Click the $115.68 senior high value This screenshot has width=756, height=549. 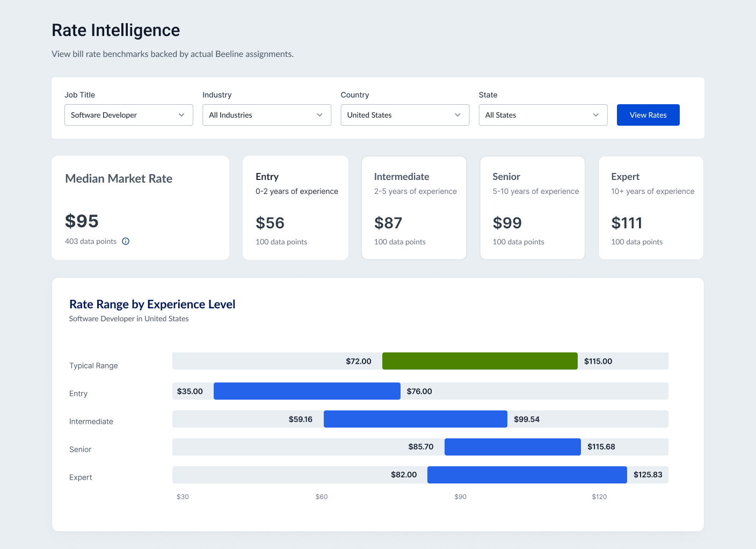601,447
